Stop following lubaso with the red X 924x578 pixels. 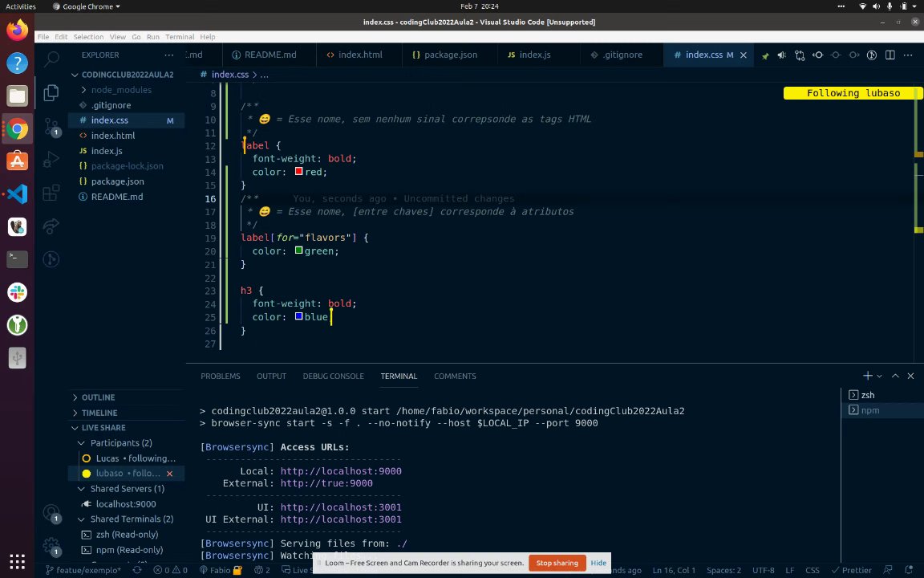click(169, 474)
